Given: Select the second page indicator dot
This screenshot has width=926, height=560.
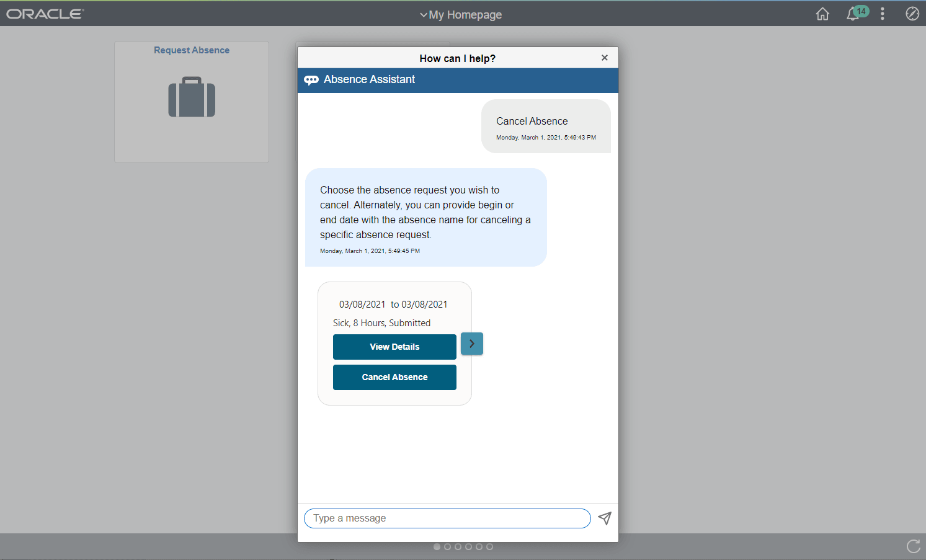Looking at the screenshot, I should (447, 547).
